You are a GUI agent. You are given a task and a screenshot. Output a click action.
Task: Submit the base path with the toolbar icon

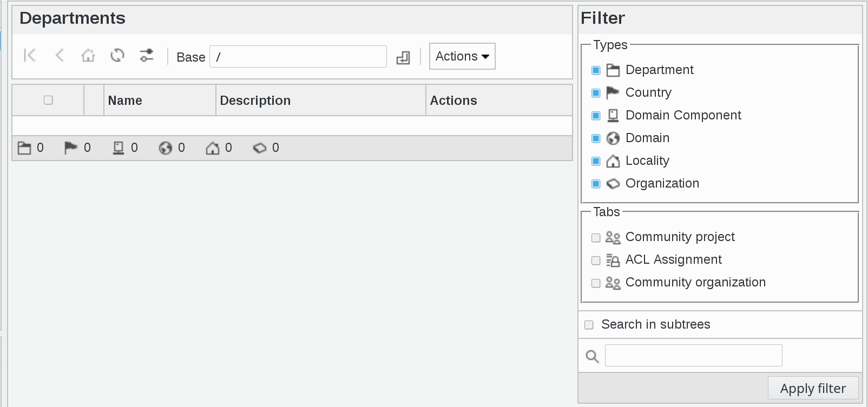point(403,57)
